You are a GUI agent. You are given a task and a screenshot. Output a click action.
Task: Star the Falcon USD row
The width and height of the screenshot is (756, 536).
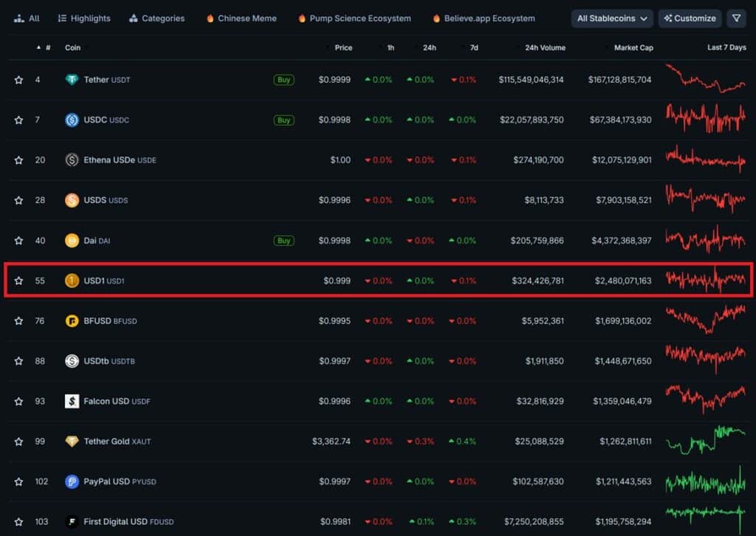18,401
